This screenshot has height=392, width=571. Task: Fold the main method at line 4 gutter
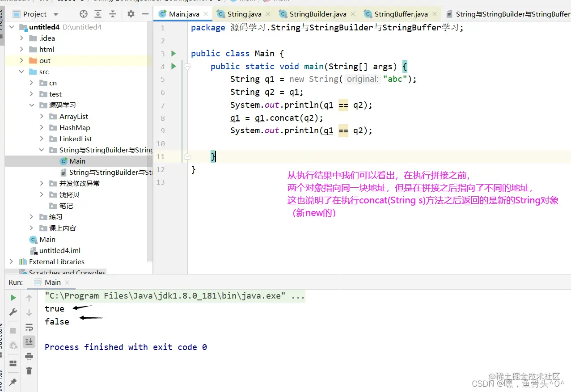coord(187,67)
